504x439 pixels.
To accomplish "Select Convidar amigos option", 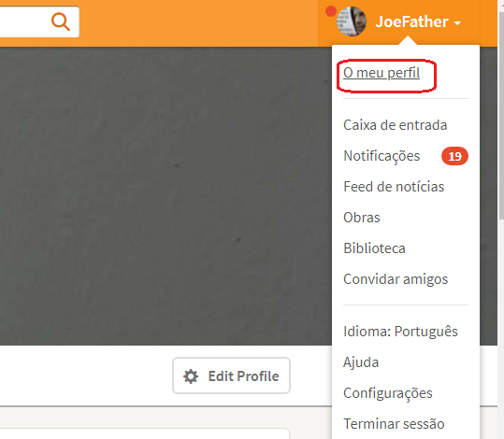I will (x=396, y=279).
